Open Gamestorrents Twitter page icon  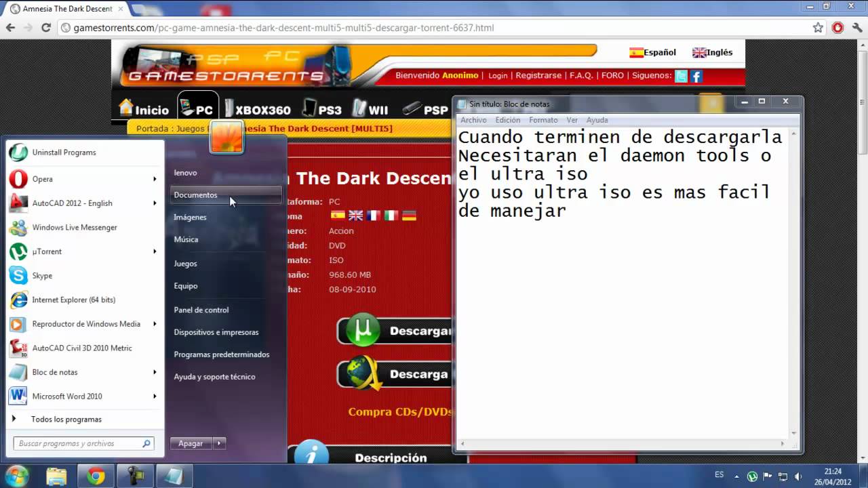click(x=681, y=77)
